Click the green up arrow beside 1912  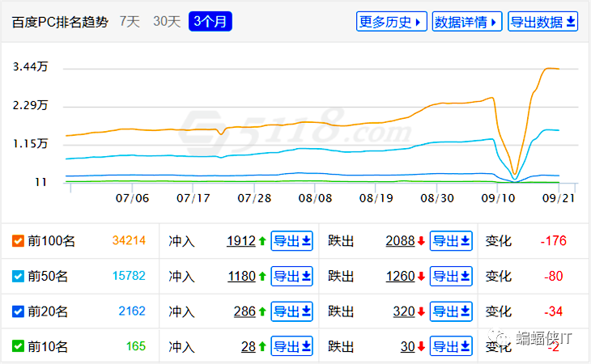(x=262, y=241)
